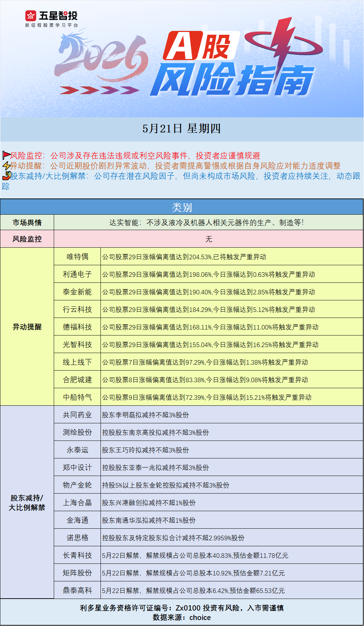
Task: Click stock name 物产金轮
Action: (x=77, y=485)
